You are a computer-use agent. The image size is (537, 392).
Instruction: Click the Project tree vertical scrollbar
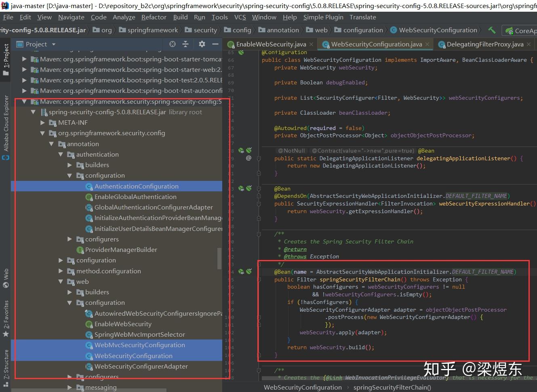click(x=220, y=258)
